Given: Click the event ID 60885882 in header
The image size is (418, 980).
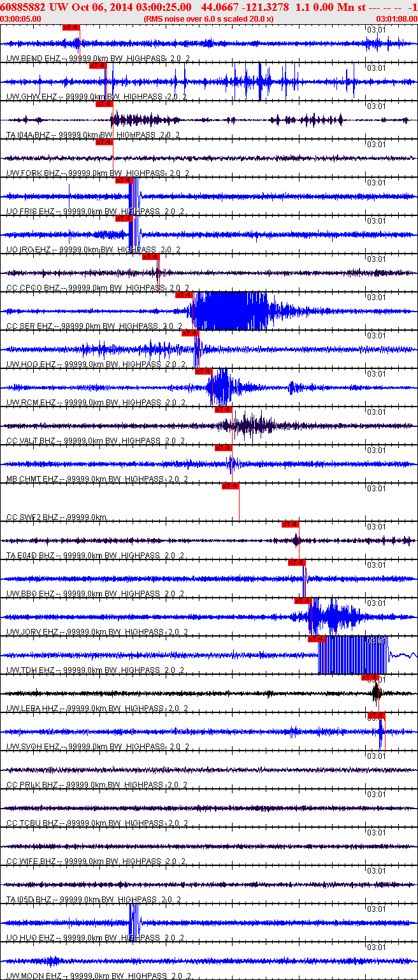Looking at the screenshot, I should pyautogui.click(x=23, y=6).
